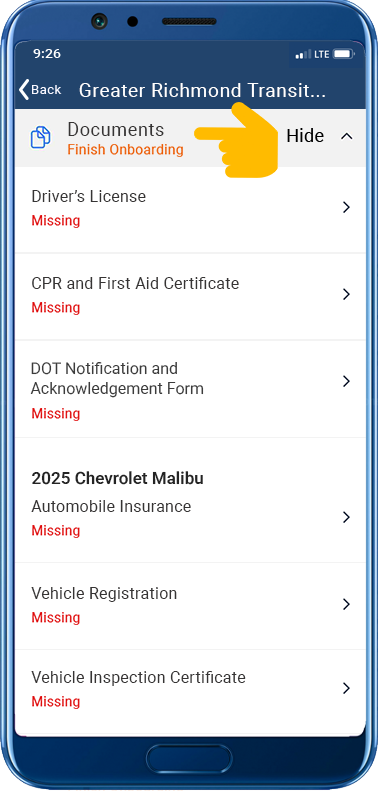This screenshot has width=378, height=791.
Task: Open Vehicle Registration chevron arrow
Action: (x=346, y=604)
